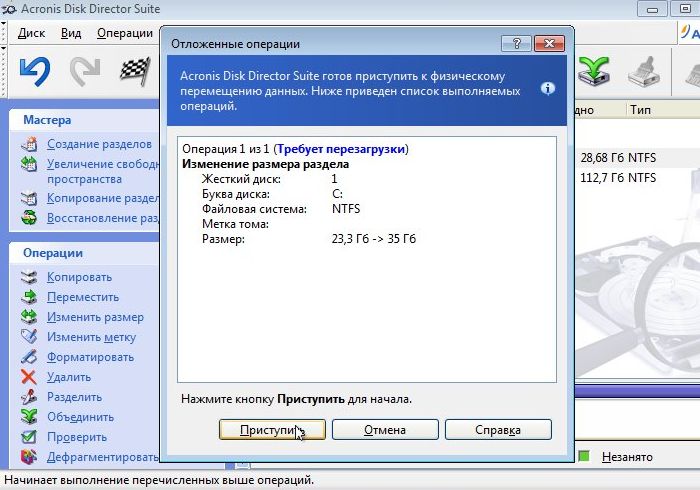The height and width of the screenshot is (490, 700).
Task: Click the blue info icon in dialog banner
Action: coord(548,89)
